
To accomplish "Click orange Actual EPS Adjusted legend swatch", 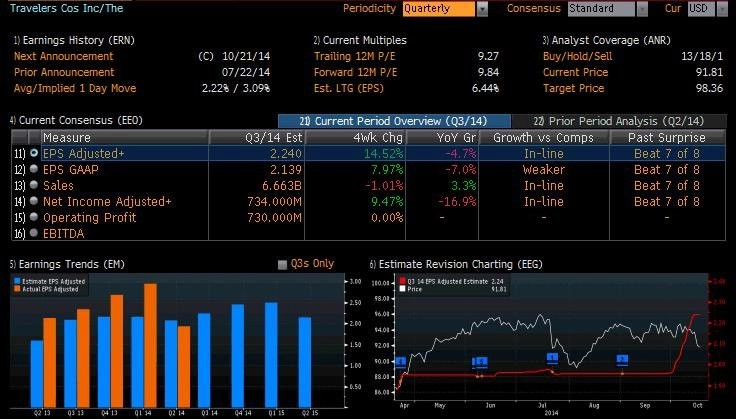I will (x=17, y=289).
